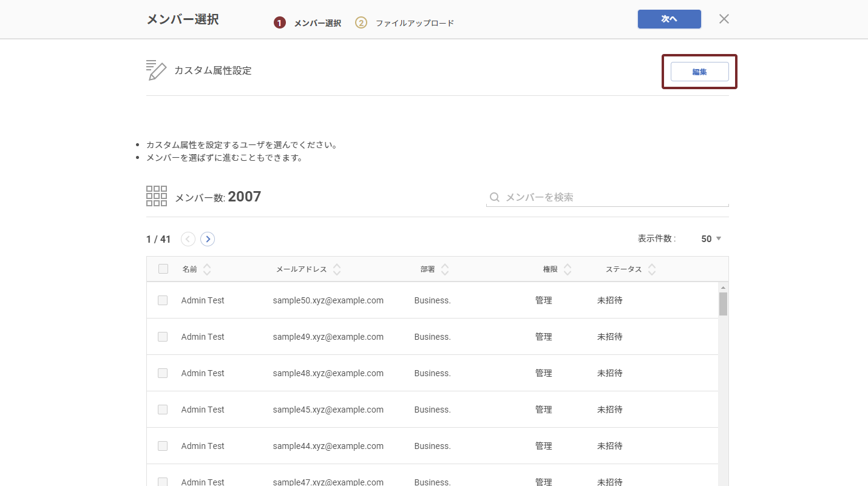Check the box for sample44.xyz@example.com row
The height and width of the screenshot is (486, 868).
[x=163, y=446]
